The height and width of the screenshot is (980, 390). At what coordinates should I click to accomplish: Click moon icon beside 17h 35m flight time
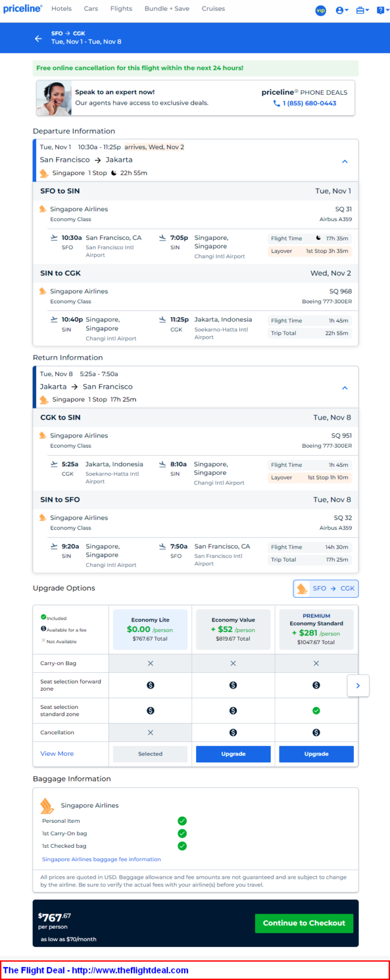[318, 238]
